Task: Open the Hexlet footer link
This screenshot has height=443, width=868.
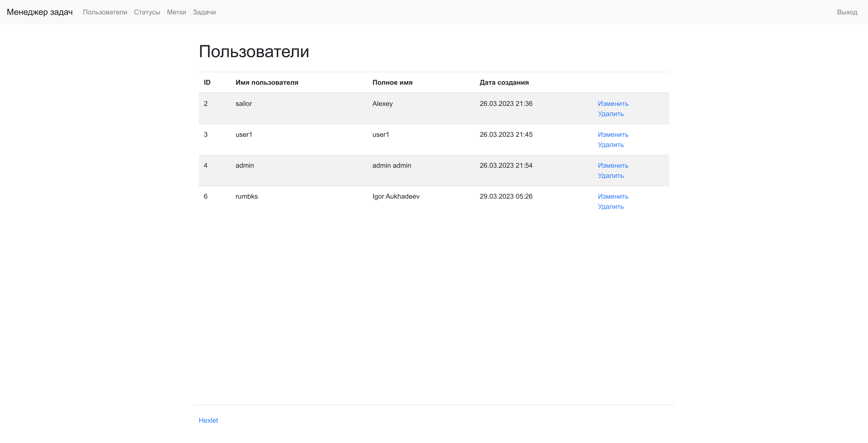Action: pyautogui.click(x=208, y=420)
